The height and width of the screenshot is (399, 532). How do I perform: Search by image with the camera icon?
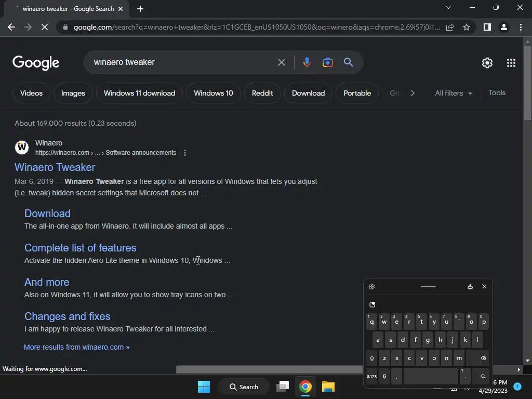coord(327,62)
